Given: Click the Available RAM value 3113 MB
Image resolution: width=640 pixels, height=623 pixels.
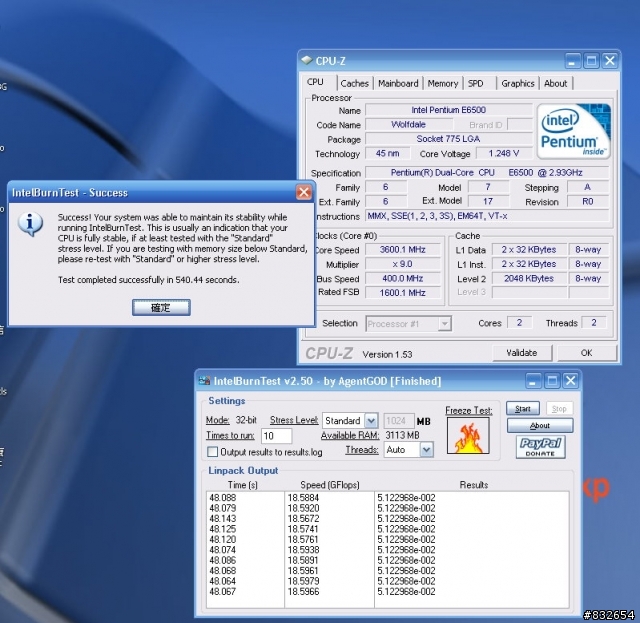Looking at the screenshot, I should pos(402,435).
